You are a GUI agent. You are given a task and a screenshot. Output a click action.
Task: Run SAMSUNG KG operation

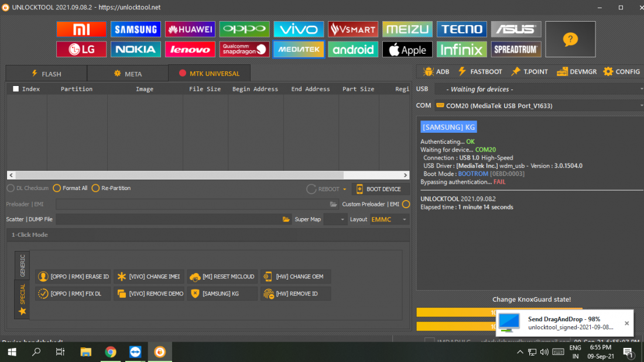222,294
